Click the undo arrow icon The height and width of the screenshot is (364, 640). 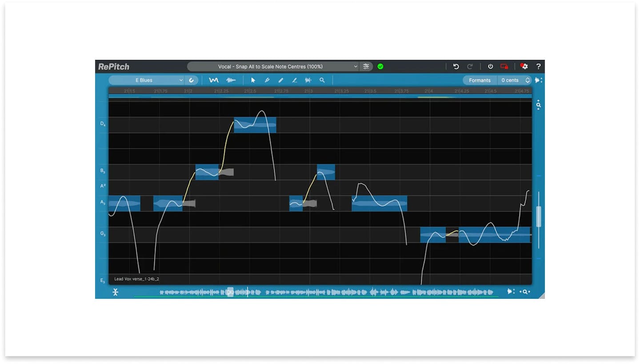(x=456, y=67)
